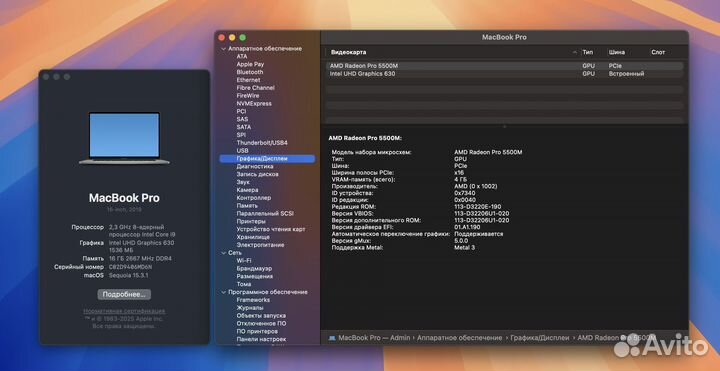Sort by the Шина column header
Viewport: 720px width, 371px height.
[617, 52]
